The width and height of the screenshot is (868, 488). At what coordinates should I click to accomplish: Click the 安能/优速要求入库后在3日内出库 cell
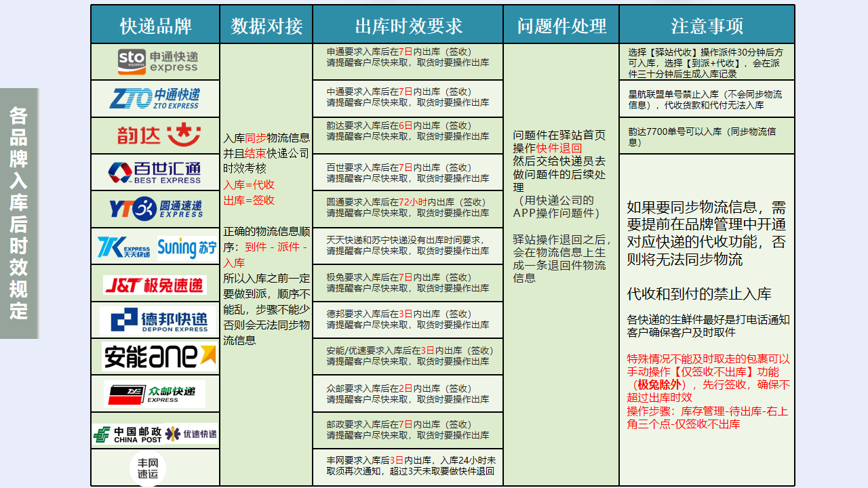pos(408,357)
